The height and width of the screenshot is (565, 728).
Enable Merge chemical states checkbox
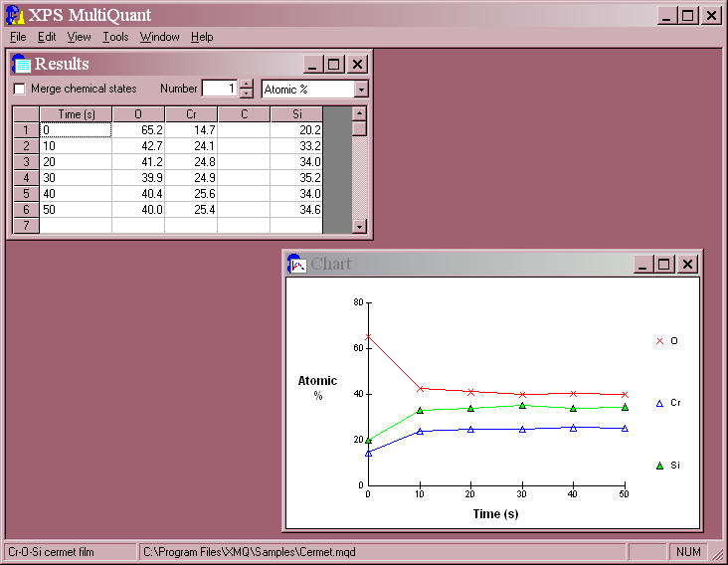19,89
